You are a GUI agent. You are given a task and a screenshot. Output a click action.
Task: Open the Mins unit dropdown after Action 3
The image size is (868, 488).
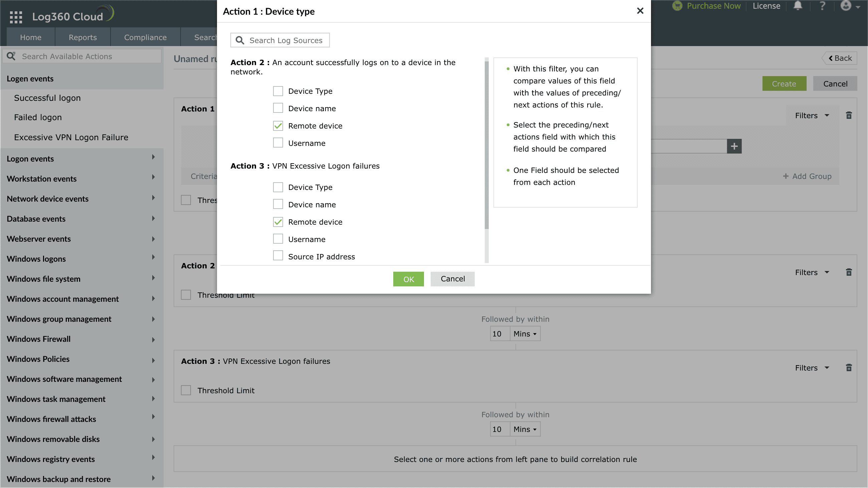pos(525,429)
